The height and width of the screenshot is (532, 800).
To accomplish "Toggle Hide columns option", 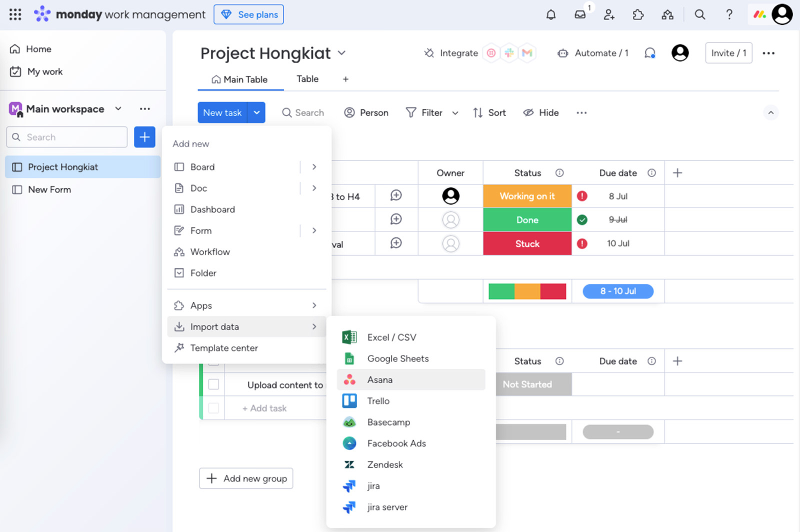I will [x=541, y=112].
